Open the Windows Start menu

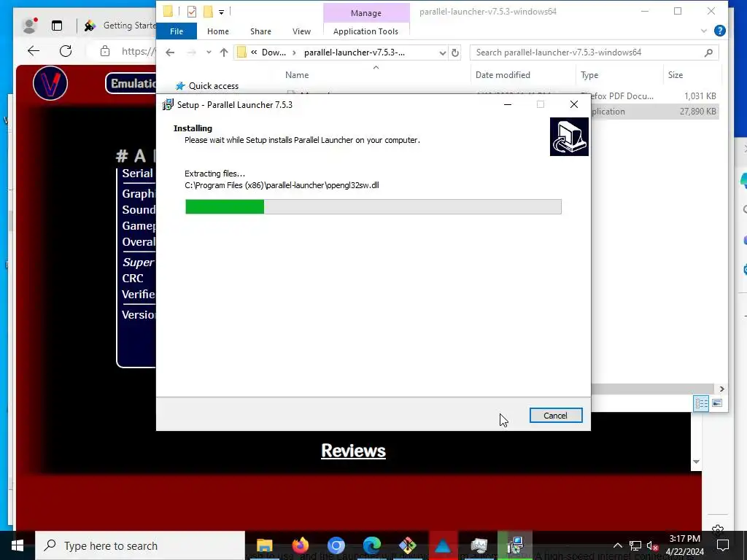click(18, 545)
